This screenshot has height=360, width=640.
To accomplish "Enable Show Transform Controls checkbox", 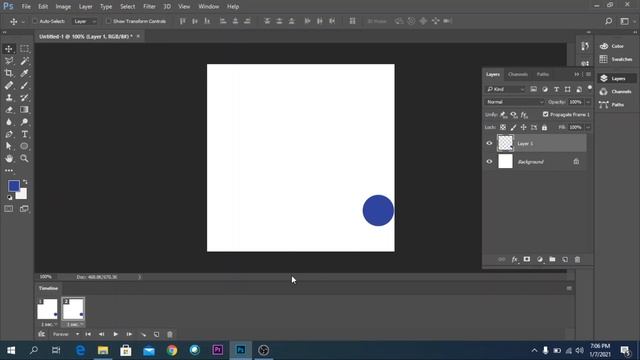I will [x=108, y=21].
